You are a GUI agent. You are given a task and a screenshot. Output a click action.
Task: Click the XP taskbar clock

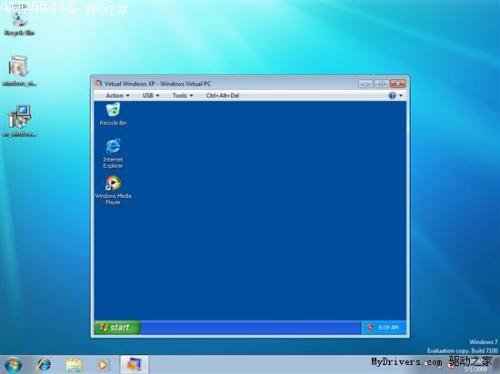(388, 327)
